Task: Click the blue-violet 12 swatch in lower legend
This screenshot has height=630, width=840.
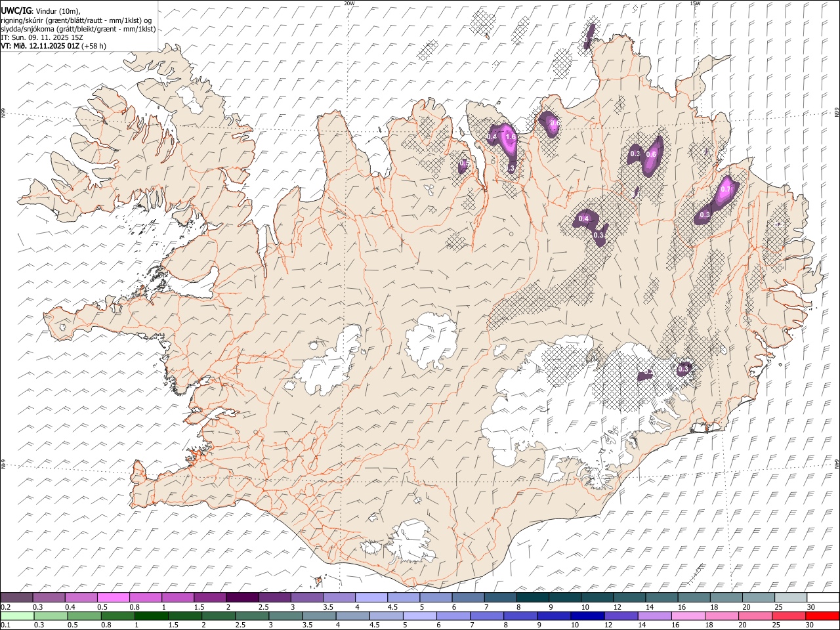Action: coord(620,616)
